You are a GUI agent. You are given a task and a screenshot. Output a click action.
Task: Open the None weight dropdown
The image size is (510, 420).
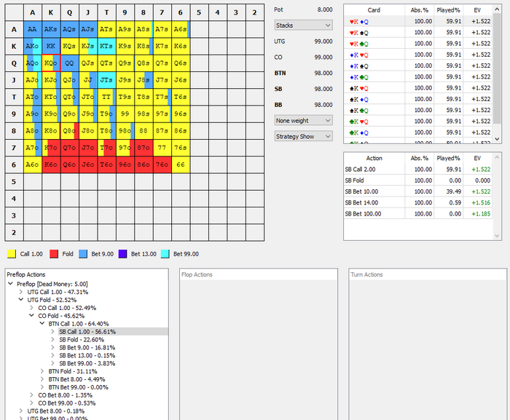click(303, 121)
